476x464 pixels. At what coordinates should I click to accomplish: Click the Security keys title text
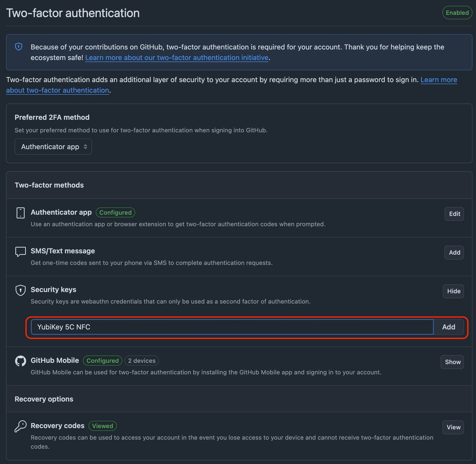pos(54,289)
